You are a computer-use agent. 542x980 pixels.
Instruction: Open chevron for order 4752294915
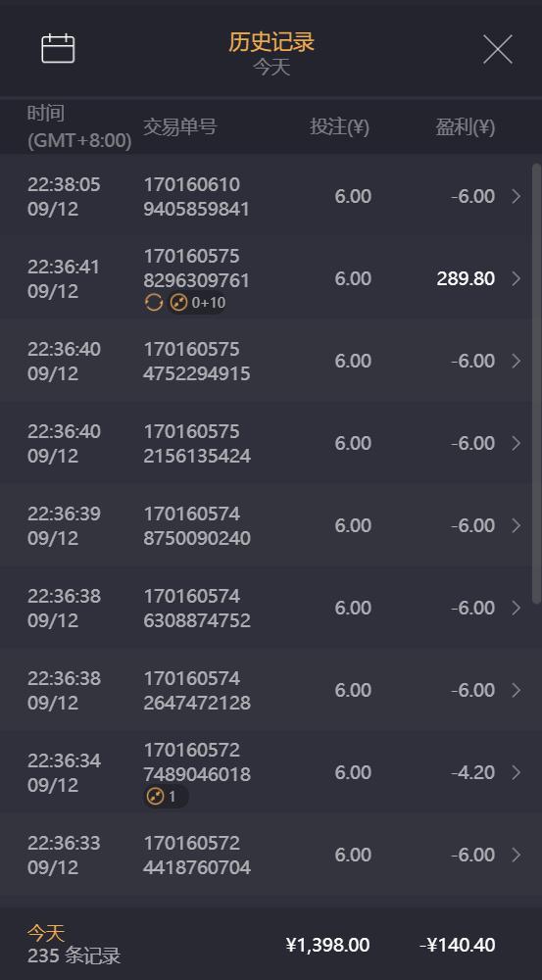[x=517, y=361]
